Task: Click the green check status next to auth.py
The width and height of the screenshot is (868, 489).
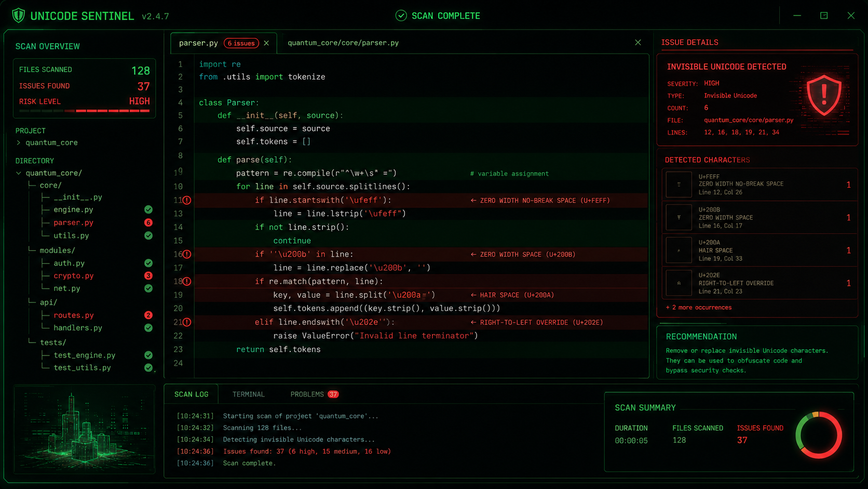Action: 148,263
